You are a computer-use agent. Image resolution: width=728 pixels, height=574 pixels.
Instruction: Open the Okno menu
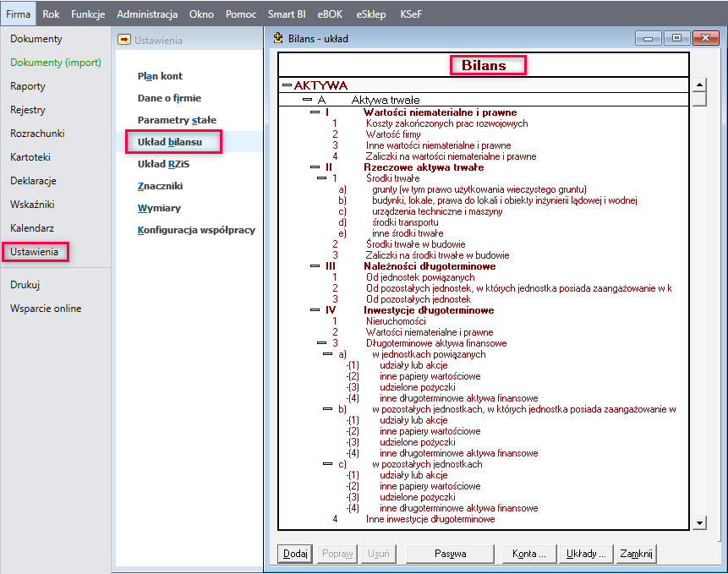tap(201, 14)
